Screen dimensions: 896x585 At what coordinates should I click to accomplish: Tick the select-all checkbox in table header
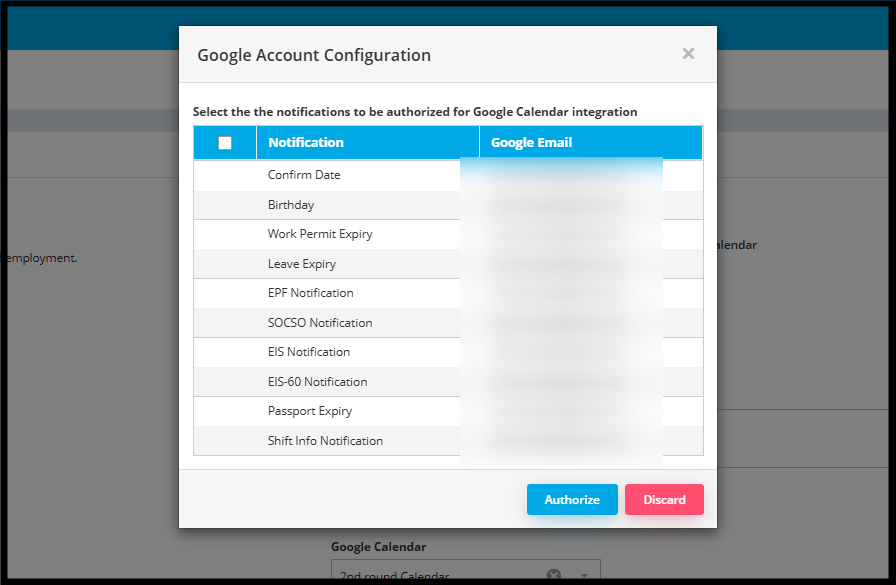(225, 143)
